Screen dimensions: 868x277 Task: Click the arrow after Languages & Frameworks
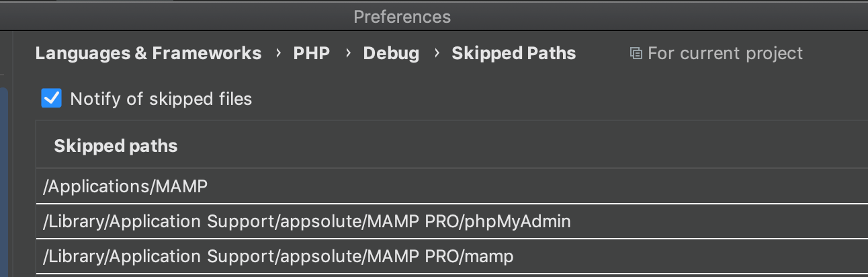pos(278,53)
